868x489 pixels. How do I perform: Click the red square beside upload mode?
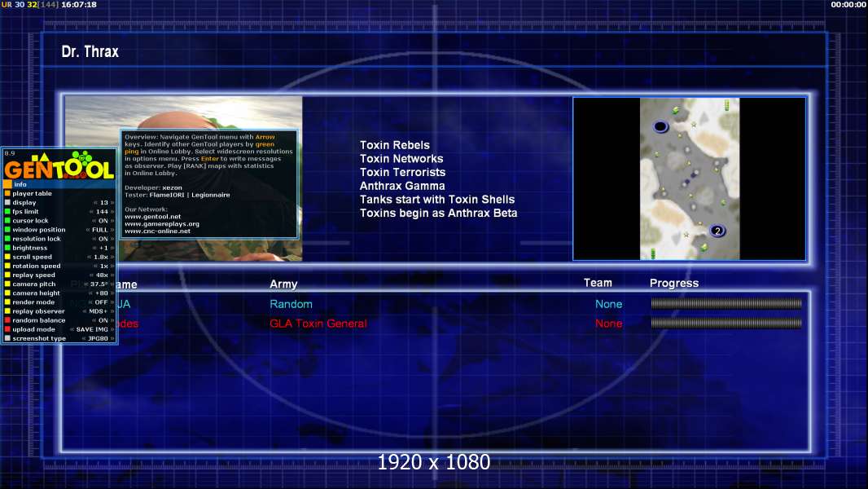click(x=7, y=329)
